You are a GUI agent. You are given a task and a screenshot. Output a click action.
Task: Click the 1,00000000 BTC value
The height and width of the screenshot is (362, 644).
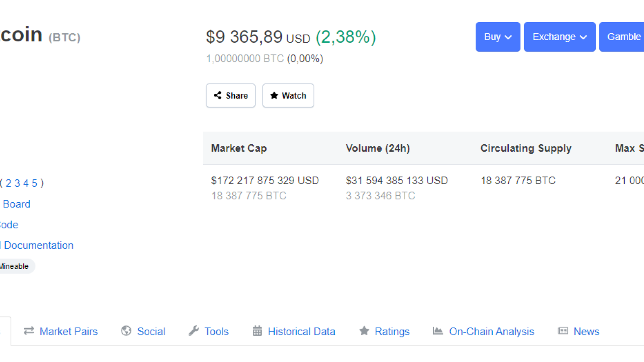(x=245, y=59)
